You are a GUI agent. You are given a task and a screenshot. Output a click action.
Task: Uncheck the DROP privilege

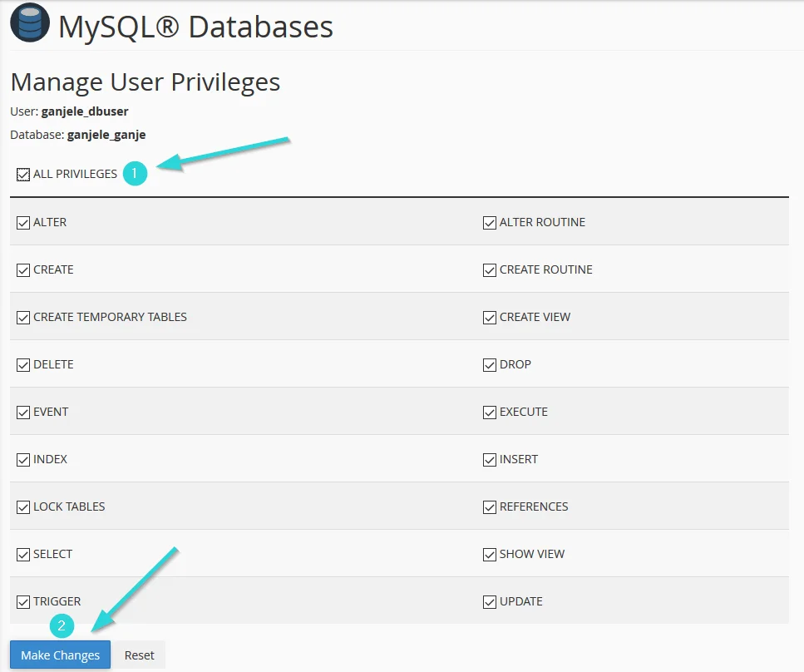click(490, 365)
